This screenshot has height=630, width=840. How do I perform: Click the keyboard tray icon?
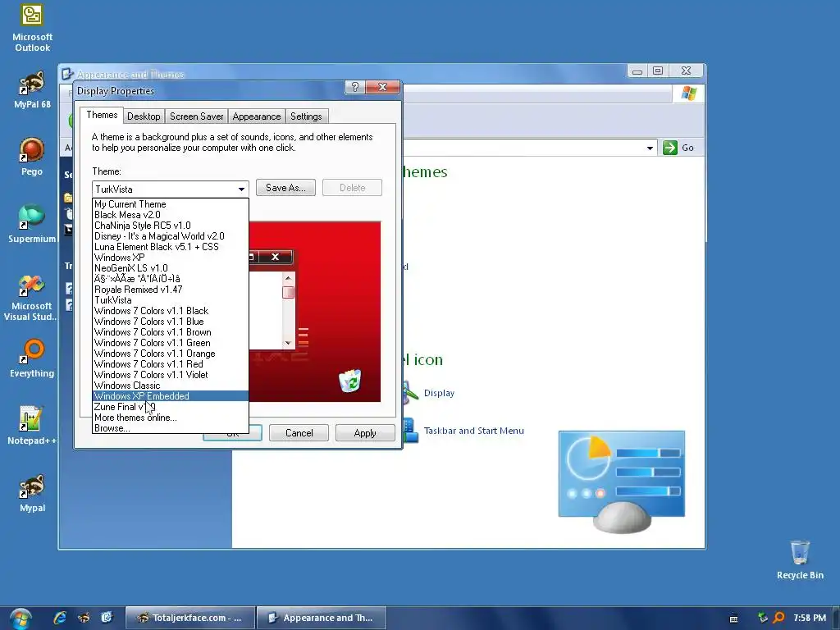(x=734, y=619)
